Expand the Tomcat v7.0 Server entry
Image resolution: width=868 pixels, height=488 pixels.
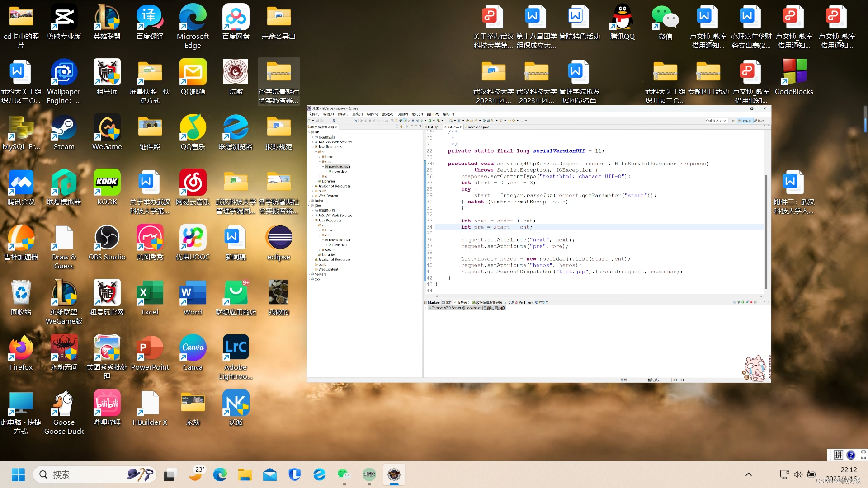[427, 308]
